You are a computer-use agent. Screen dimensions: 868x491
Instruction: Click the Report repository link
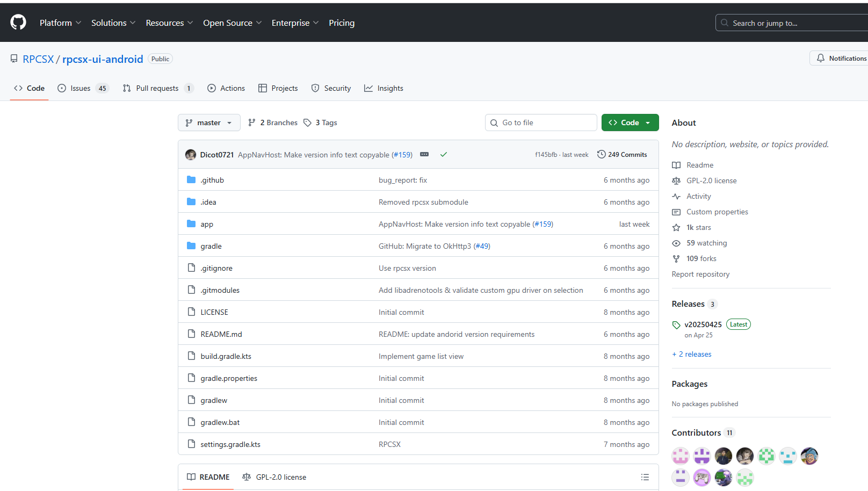coord(700,274)
